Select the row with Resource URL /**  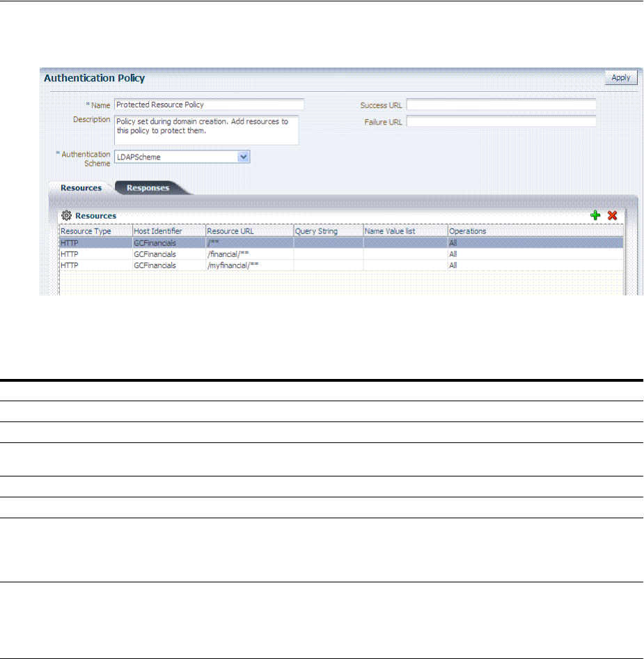(x=341, y=243)
